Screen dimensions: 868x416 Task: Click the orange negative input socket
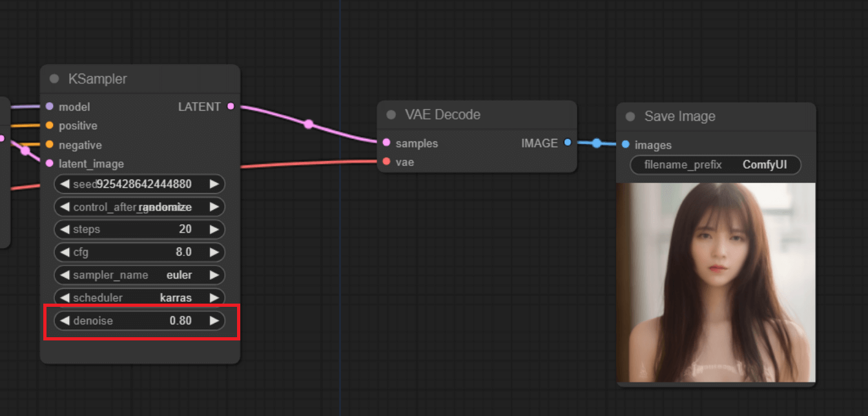point(50,145)
